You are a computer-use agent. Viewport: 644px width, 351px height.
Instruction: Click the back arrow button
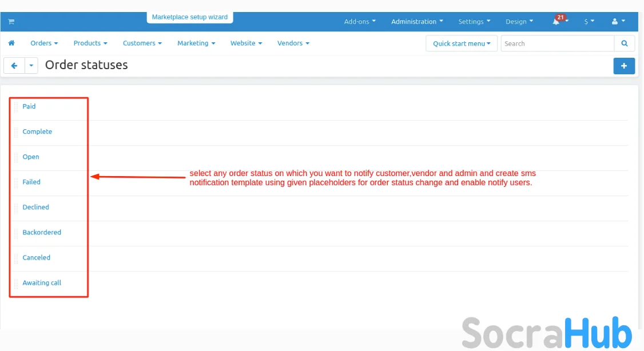tap(14, 66)
